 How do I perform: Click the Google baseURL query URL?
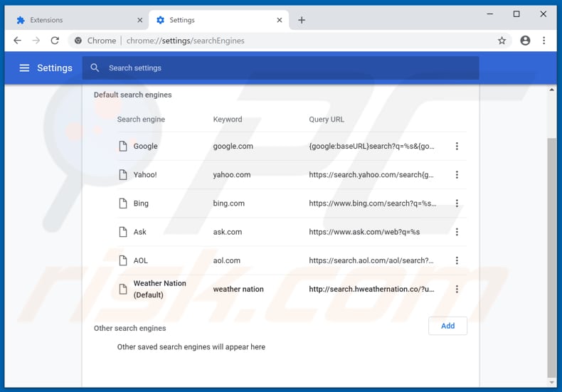[x=371, y=146]
